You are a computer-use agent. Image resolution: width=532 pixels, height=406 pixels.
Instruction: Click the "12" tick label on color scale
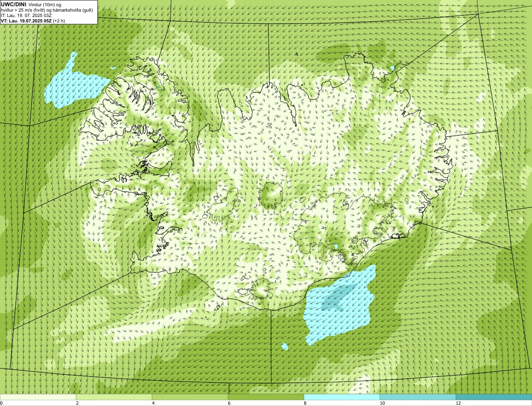pos(458,403)
